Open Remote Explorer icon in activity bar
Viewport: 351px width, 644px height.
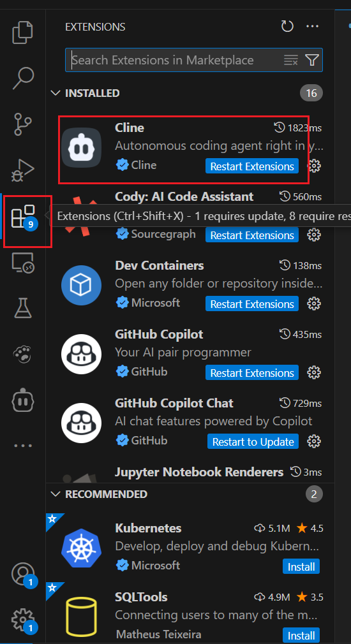22,263
